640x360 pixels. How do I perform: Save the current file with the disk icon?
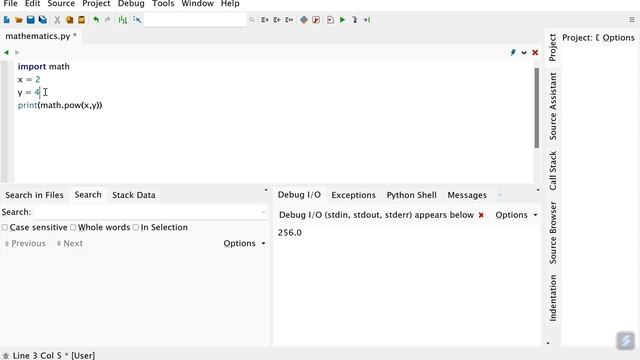31,20
